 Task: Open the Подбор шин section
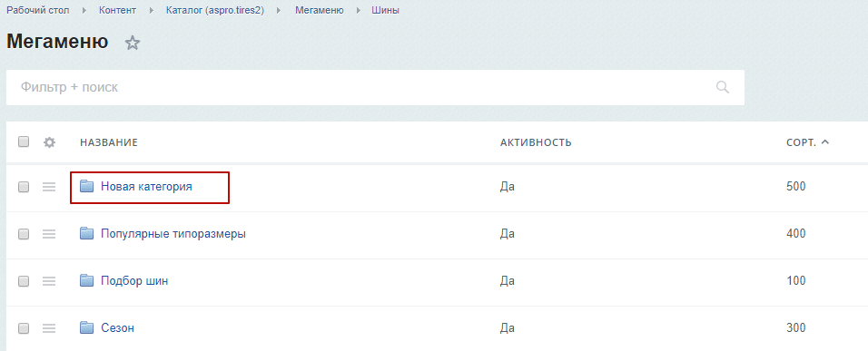pos(134,281)
